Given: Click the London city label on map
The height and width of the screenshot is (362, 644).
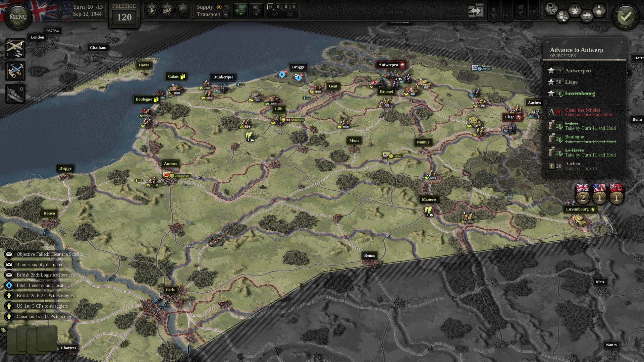Looking at the screenshot, I should (x=37, y=37).
